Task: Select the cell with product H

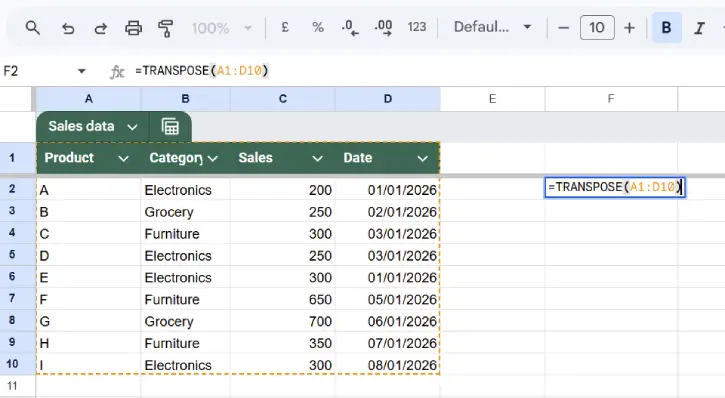Action: (x=88, y=343)
